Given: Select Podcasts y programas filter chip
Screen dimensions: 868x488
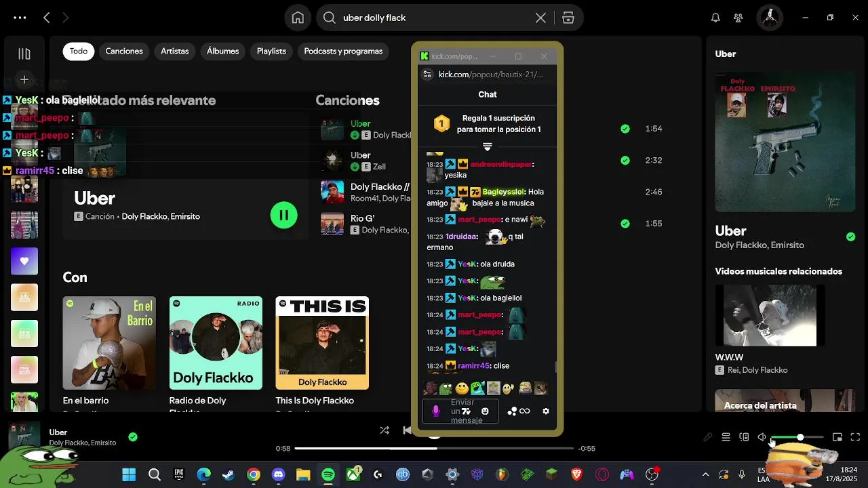Looking at the screenshot, I should [343, 51].
